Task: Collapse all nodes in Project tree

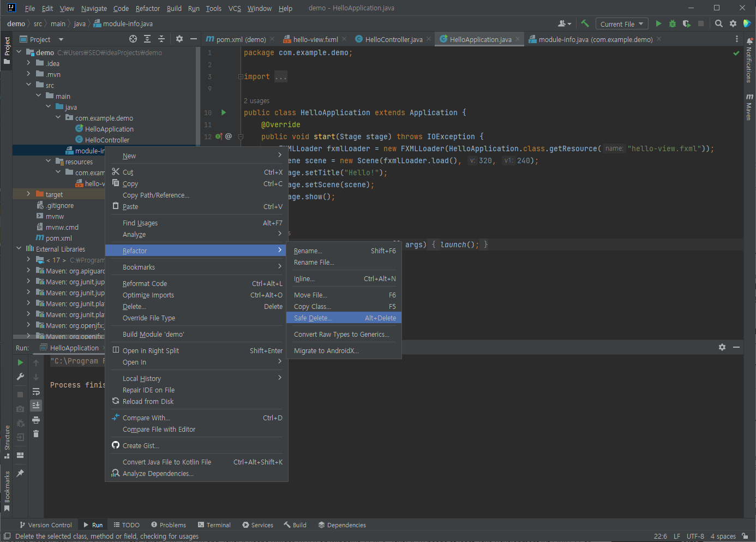Action: [x=161, y=39]
